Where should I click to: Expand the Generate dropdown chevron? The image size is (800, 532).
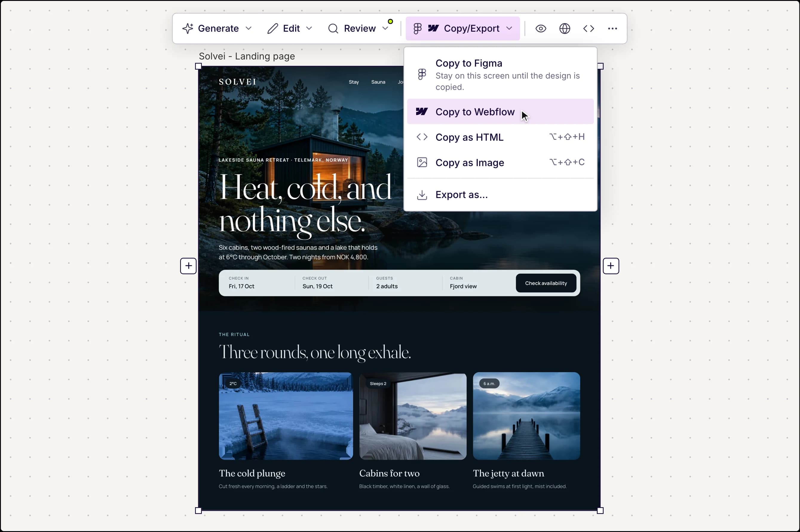click(248, 28)
